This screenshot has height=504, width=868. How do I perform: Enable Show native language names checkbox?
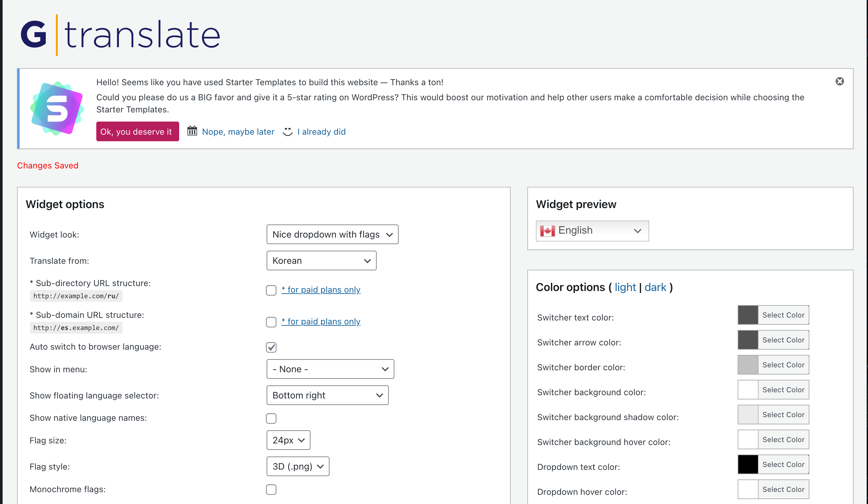tap(271, 418)
